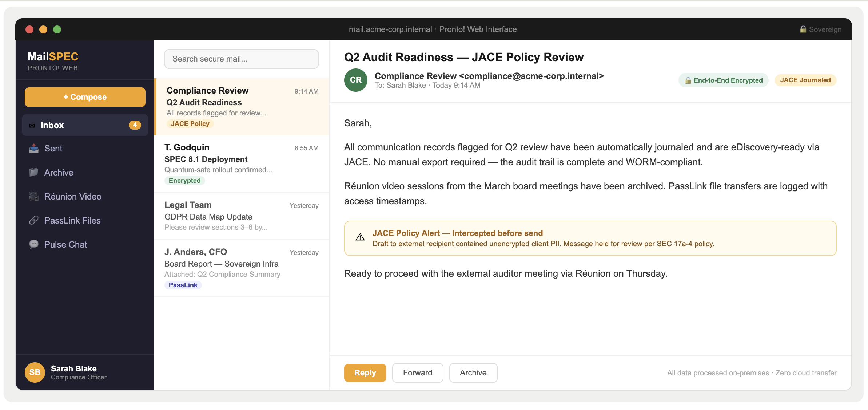The height and width of the screenshot is (410, 868).
Task: Click the Réunion Video camera icon
Action: pos(34,196)
